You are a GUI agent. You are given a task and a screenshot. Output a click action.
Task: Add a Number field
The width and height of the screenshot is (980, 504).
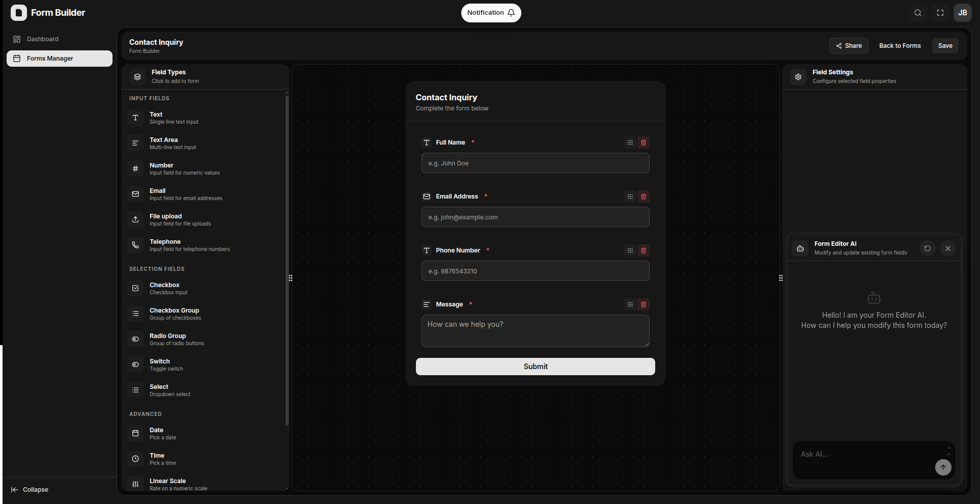205,169
